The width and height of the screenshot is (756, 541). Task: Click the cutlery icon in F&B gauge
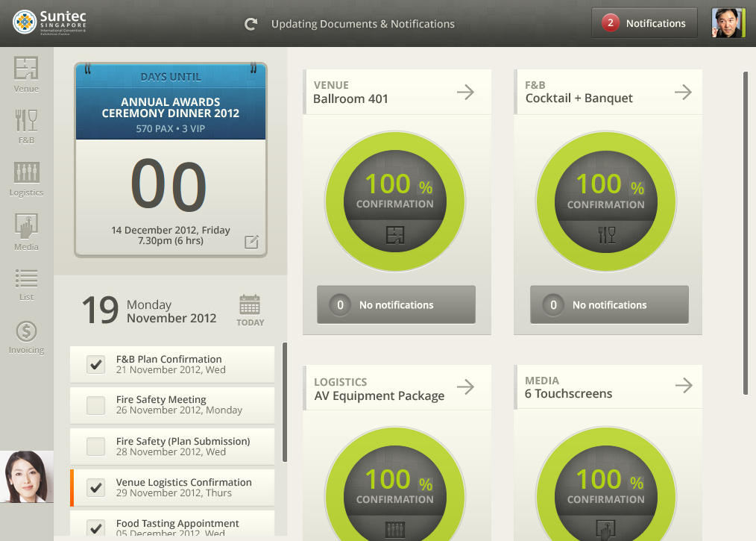tap(607, 235)
